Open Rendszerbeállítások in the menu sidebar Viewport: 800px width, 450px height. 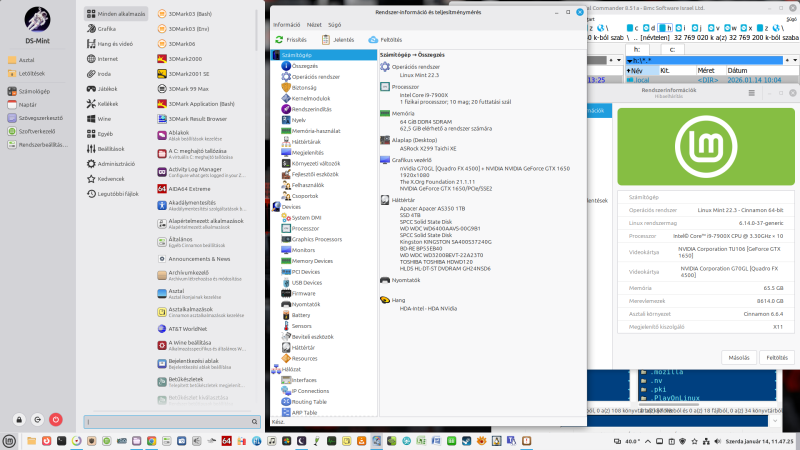pos(37,145)
